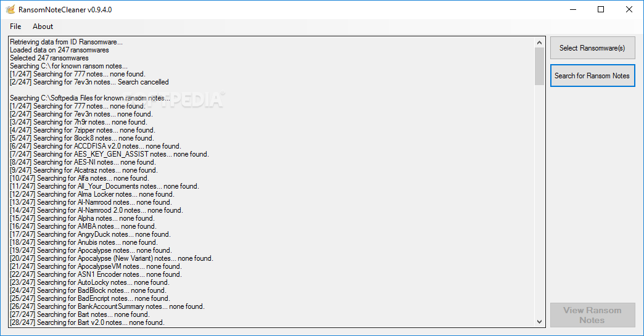
Task: Click the [26/247] BankAccountSummary line
Action: pos(107,306)
